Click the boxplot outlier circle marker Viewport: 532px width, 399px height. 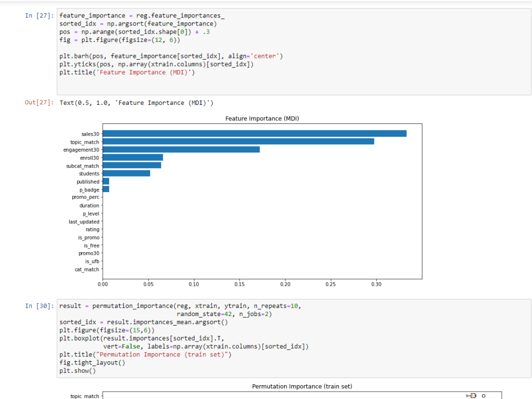coord(484,396)
